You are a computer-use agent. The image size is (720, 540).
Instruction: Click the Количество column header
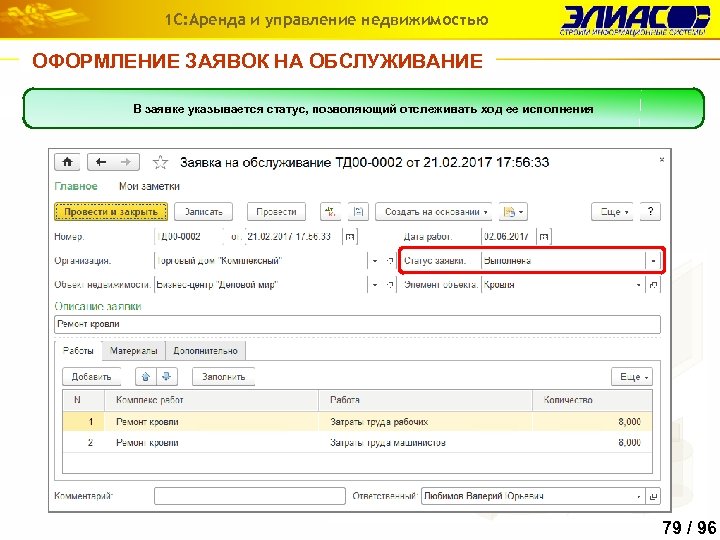click(592, 400)
